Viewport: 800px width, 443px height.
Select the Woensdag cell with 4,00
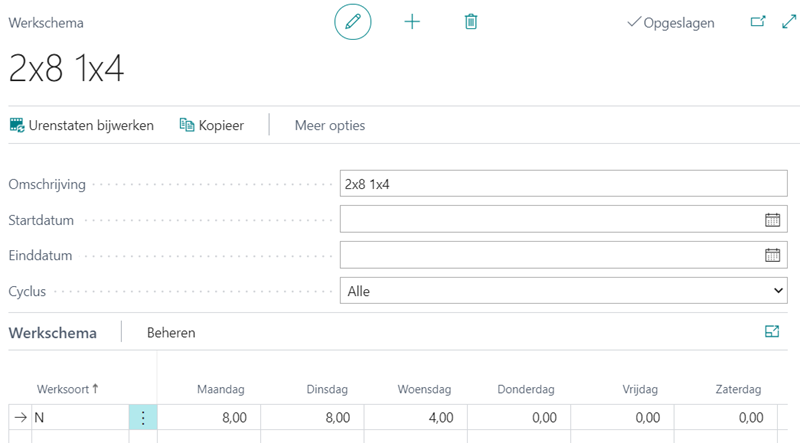click(x=416, y=418)
